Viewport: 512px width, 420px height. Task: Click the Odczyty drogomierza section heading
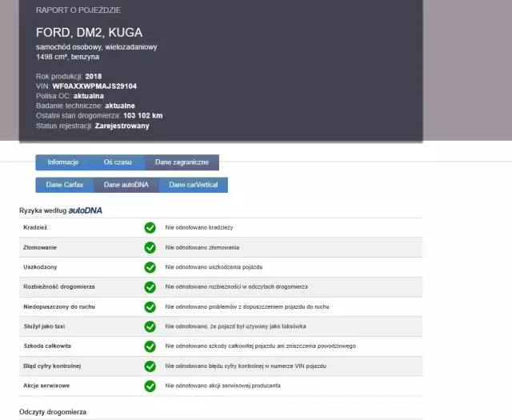[53, 412]
